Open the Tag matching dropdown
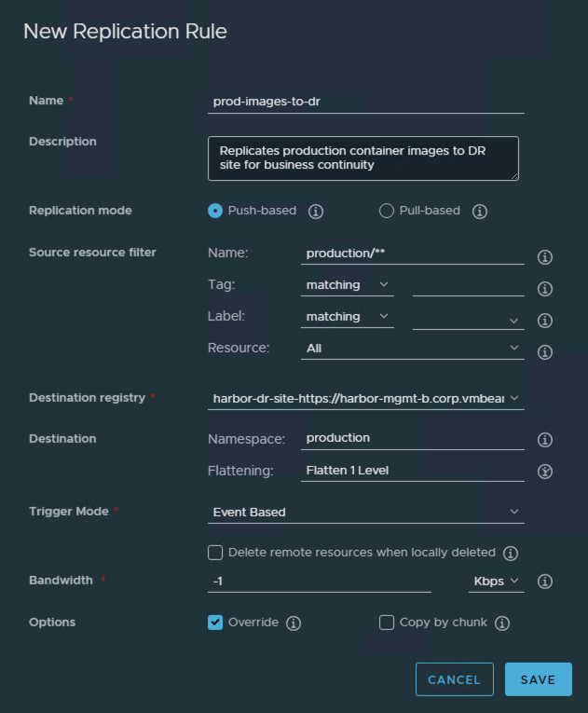 347,285
